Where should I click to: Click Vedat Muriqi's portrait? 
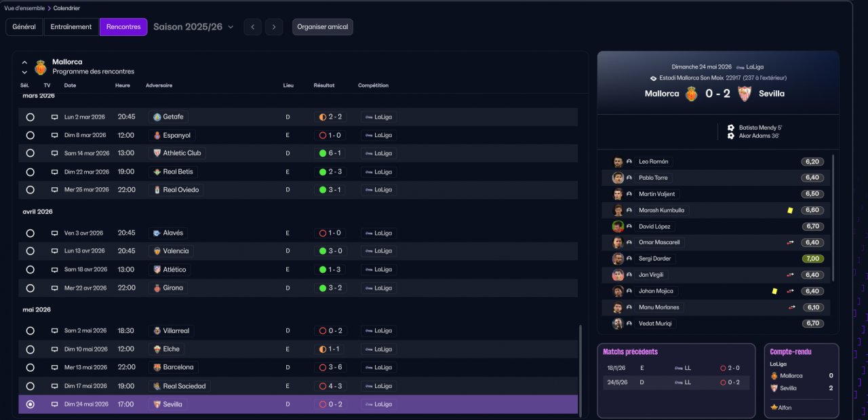618,324
